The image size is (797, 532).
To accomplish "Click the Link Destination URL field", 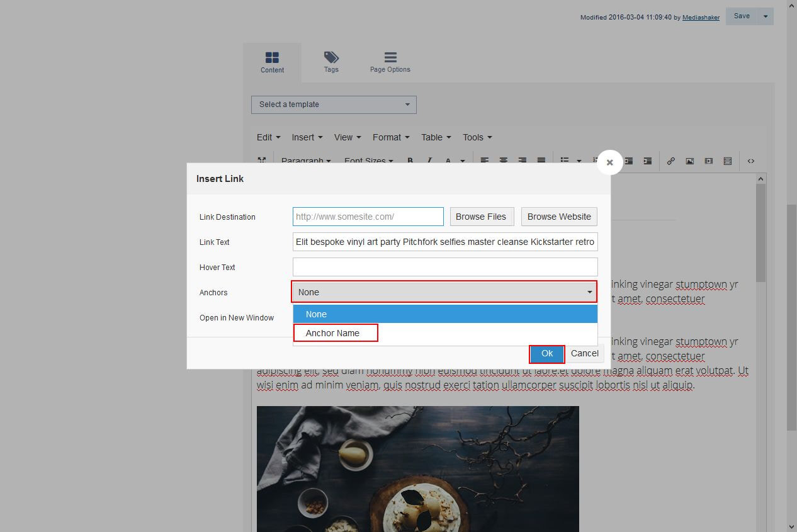I will 368,217.
